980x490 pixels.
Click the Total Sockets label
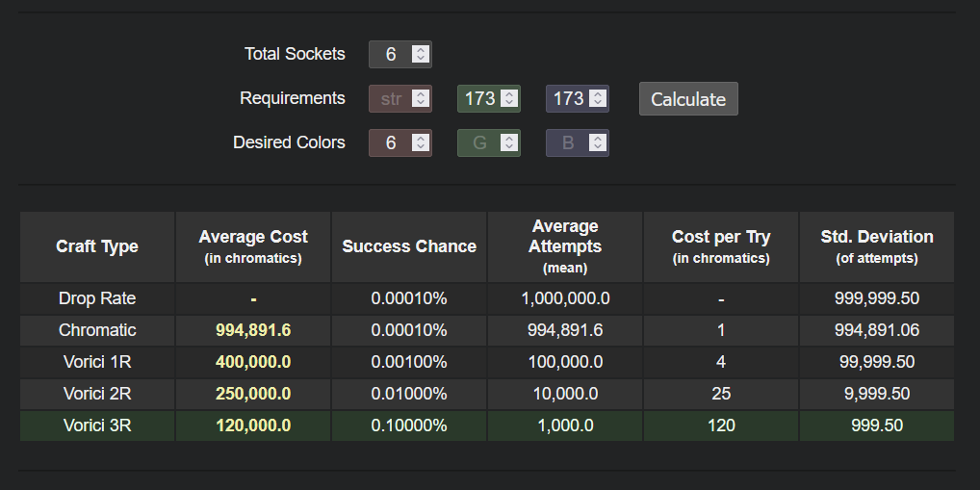(295, 54)
